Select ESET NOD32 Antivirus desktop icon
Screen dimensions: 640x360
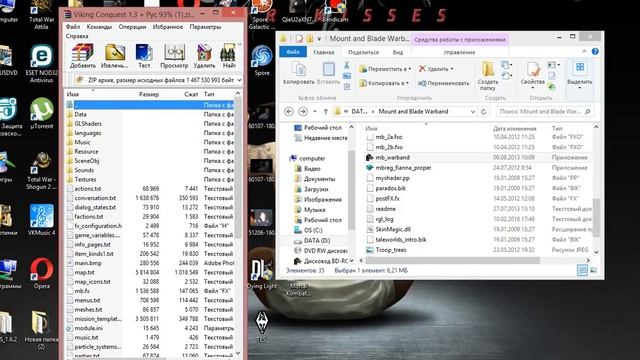point(42,64)
